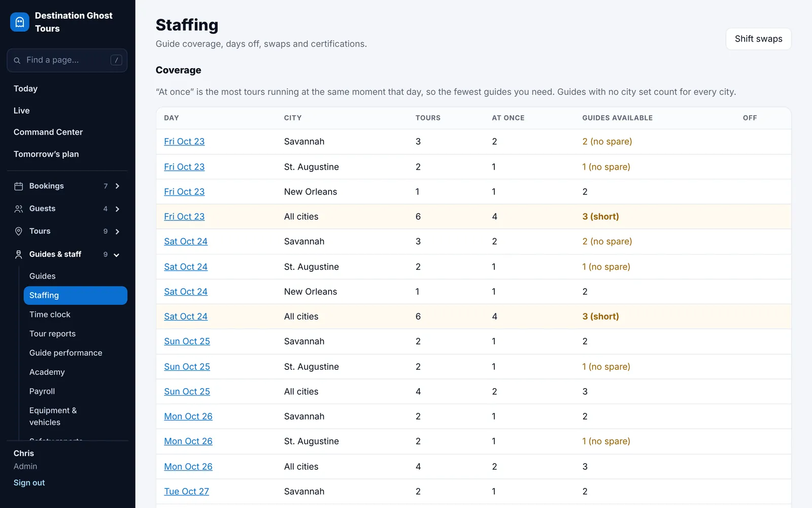The image size is (812, 508).
Task: Click the Destination Ghost Tours ghost logo
Action: click(20, 22)
